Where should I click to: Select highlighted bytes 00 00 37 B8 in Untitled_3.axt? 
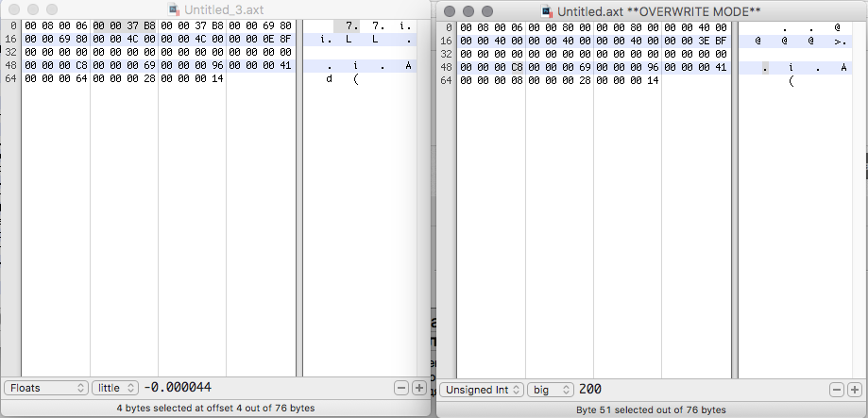click(125, 25)
